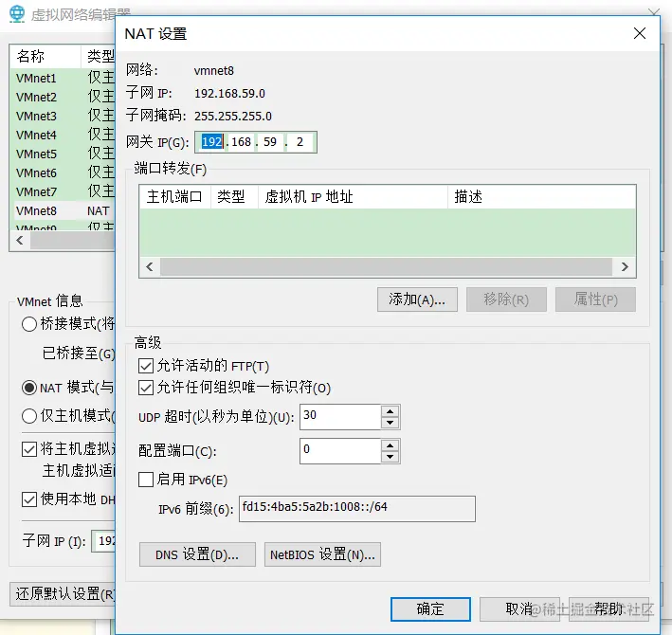Select VMnet4 row in network list

[x=63, y=135]
